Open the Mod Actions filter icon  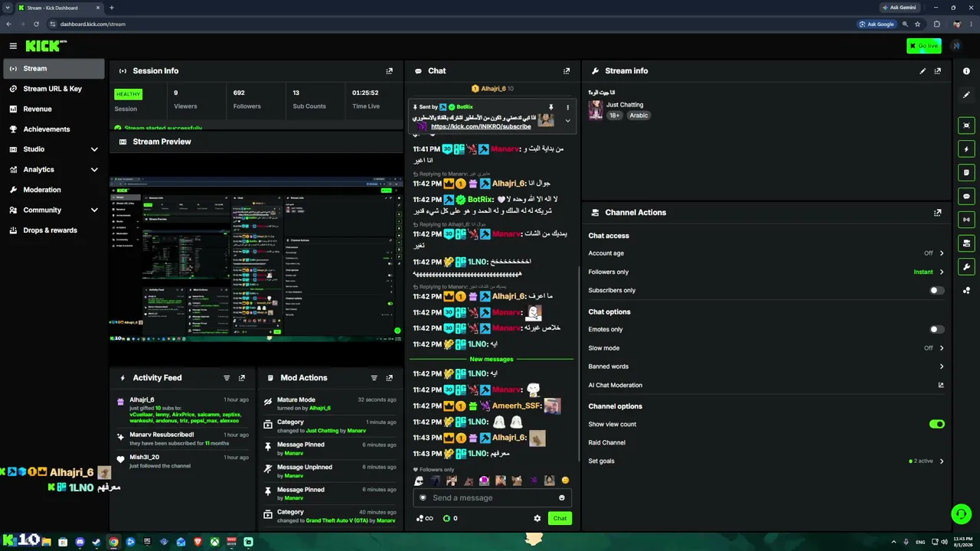[374, 378]
